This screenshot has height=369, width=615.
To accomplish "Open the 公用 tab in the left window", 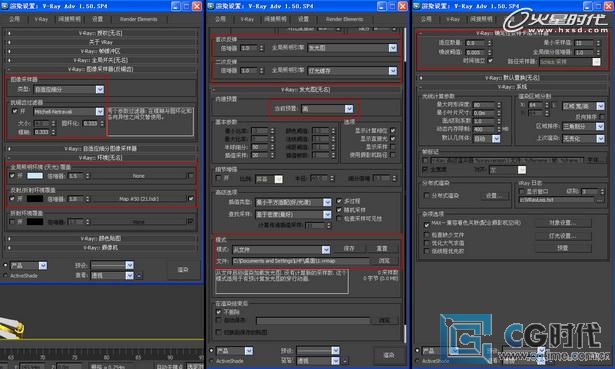I will [15, 19].
